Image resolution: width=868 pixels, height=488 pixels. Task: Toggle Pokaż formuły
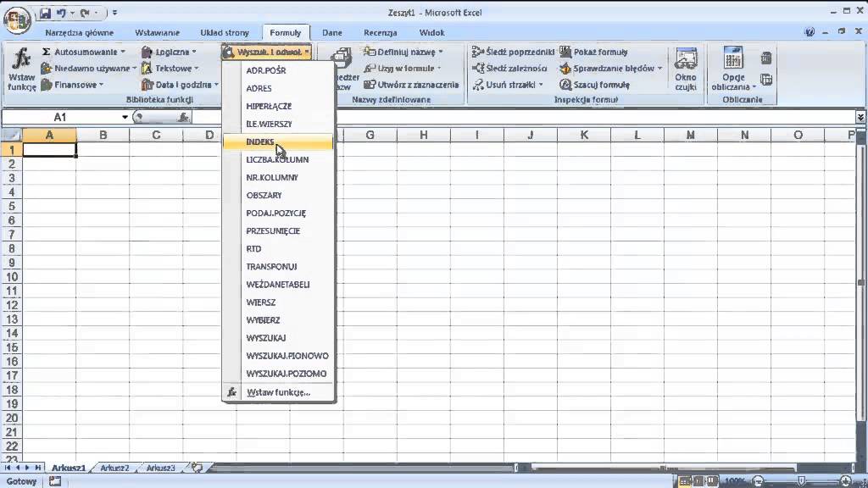[x=593, y=52]
